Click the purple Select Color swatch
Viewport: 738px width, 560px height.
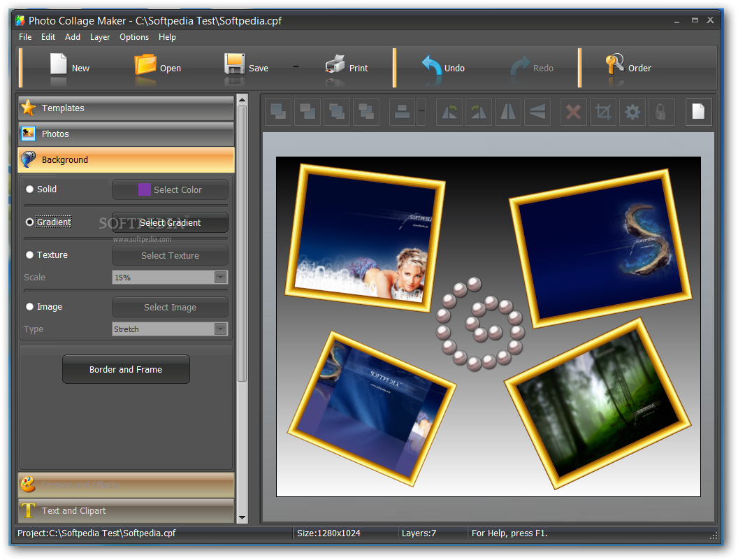click(145, 189)
